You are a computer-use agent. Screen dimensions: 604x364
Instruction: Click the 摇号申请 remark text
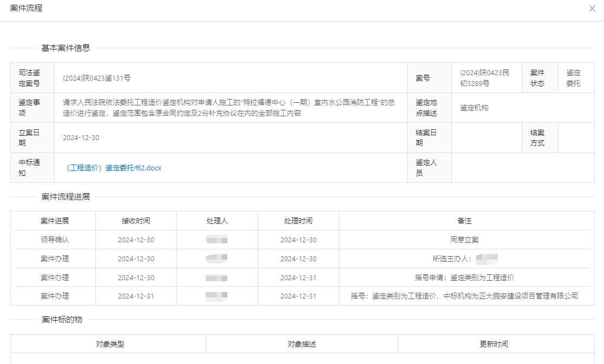click(464, 277)
